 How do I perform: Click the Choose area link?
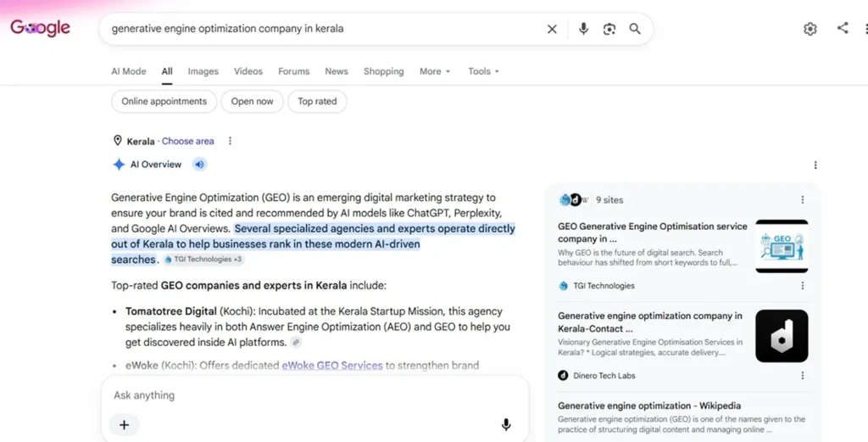pos(187,141)
